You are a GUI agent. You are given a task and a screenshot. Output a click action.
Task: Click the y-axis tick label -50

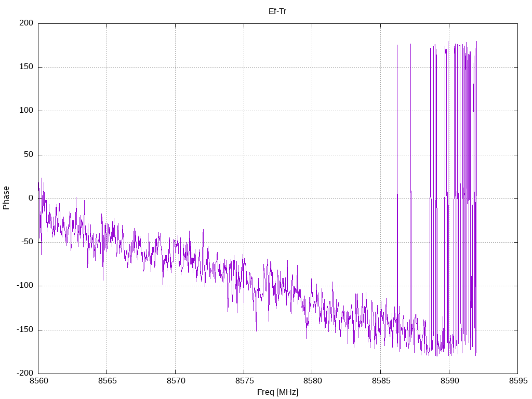coord(27,242)
